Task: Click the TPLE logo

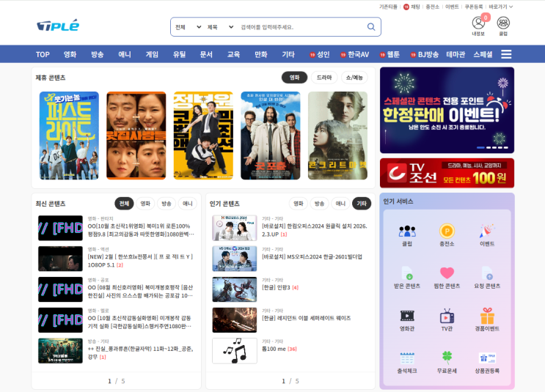Action: tap(58, 26)
